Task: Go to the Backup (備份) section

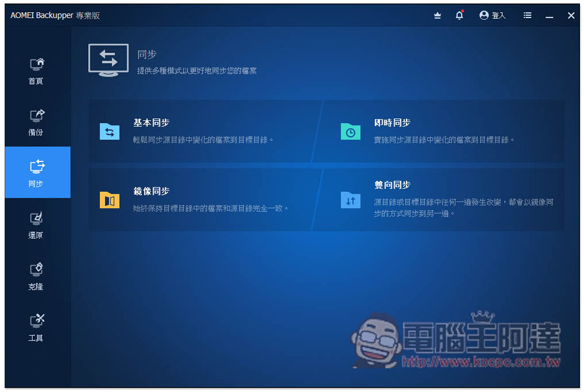Action: [x=36, y=121]
